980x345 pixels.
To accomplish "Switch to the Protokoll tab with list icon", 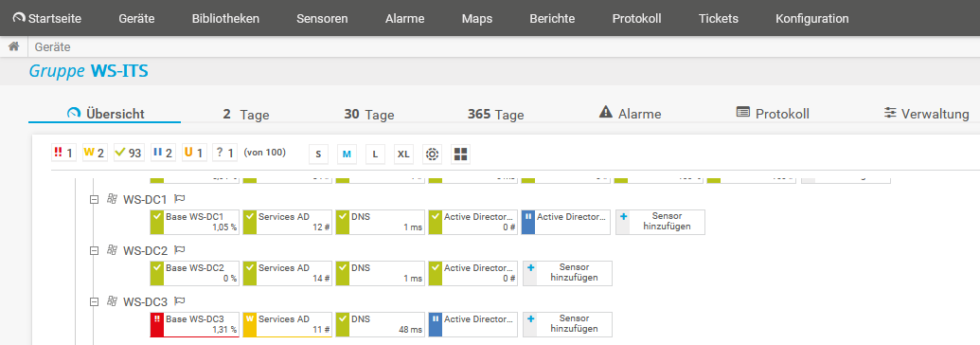I will coord(773,114).
